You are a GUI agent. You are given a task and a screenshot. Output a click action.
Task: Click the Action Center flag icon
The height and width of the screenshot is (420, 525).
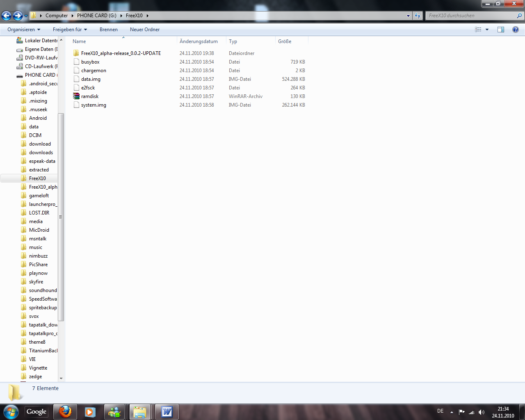tap(461, 412)
